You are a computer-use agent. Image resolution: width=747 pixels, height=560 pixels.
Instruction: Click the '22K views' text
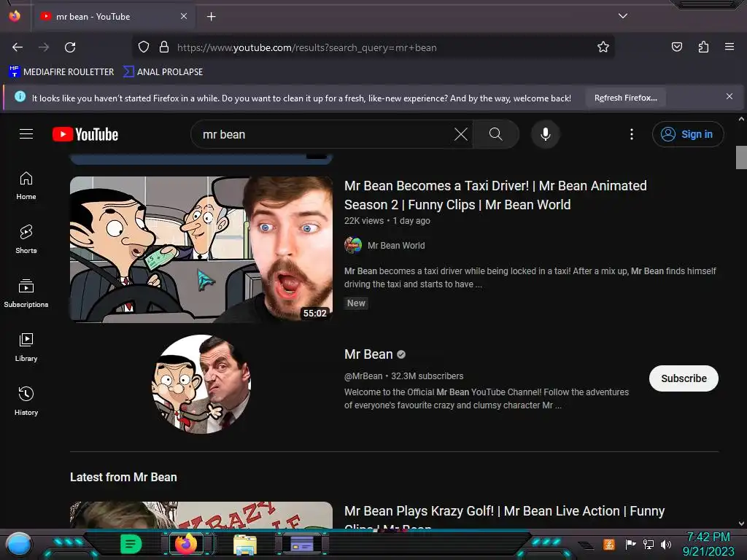click(364, 221)
